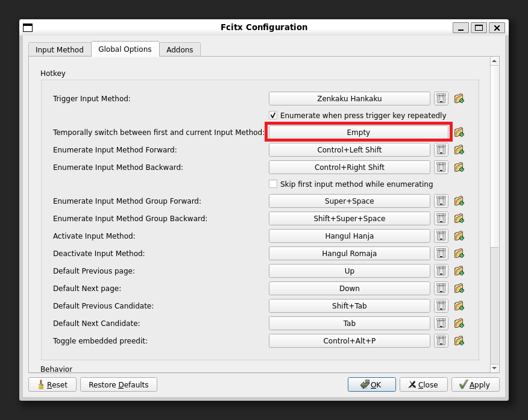Click the add-key icon in Default Next page row
Screen dimensions: 528x420
point(459,289)
